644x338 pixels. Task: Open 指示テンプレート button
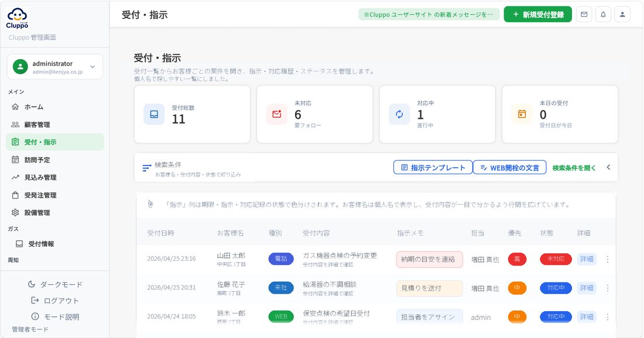pos(433,167)
